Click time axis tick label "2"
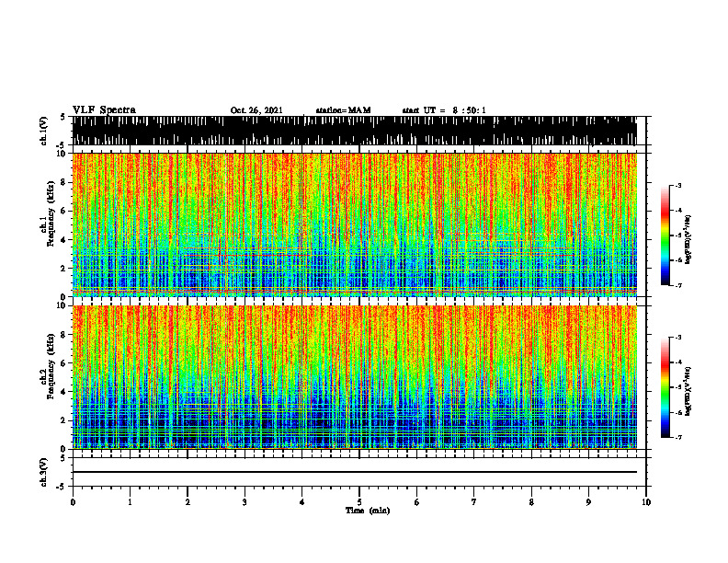Viewport: 728px width, 563px height. click(188, 502)
